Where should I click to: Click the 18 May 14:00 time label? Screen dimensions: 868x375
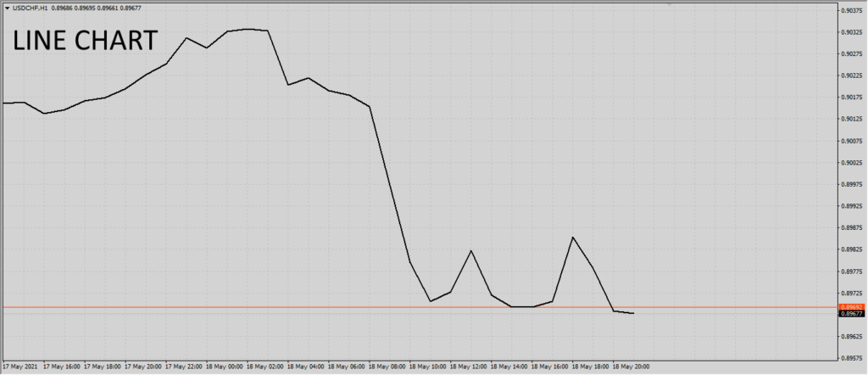point(510,368)
